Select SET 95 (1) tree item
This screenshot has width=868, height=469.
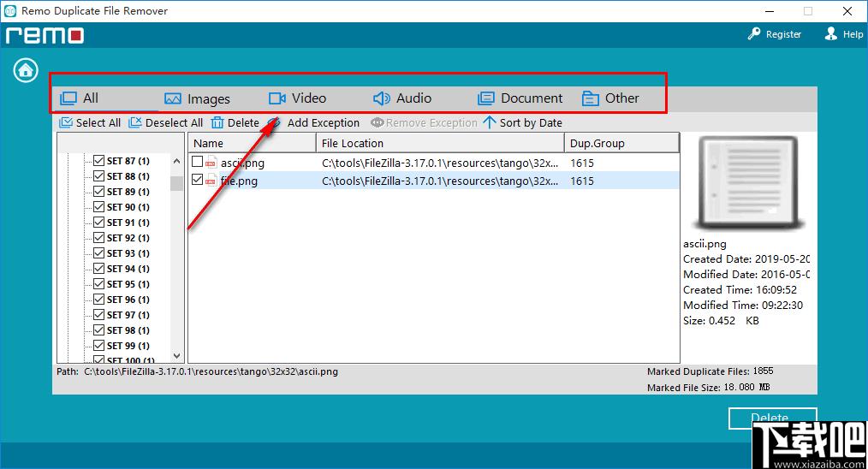(x=128, y=284)
